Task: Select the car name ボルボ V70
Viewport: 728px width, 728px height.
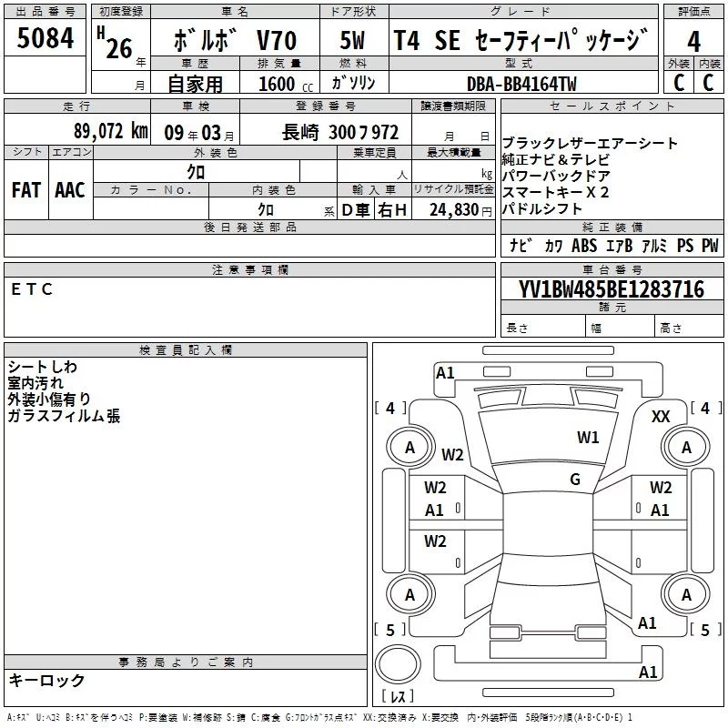Action: point(235,40)
